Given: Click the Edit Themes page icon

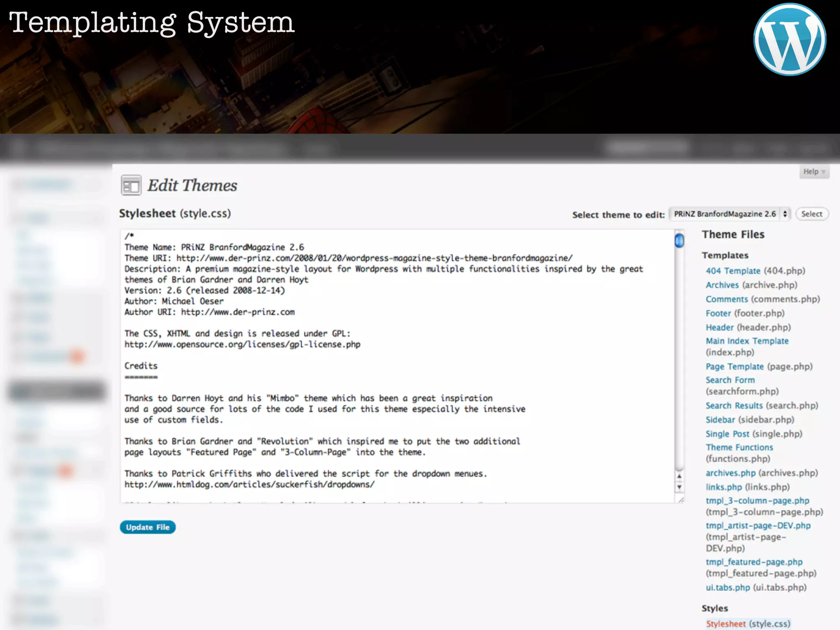Looking at the screenshot, I should 131,185.
